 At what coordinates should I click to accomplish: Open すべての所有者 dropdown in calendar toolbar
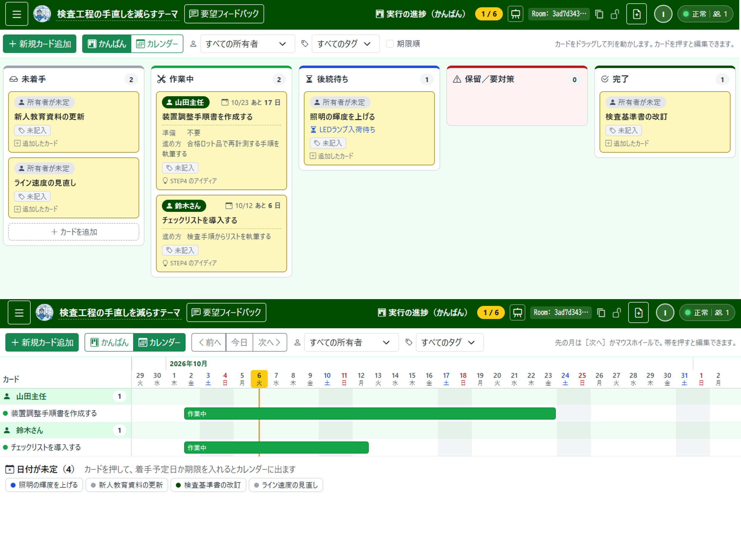351,342
